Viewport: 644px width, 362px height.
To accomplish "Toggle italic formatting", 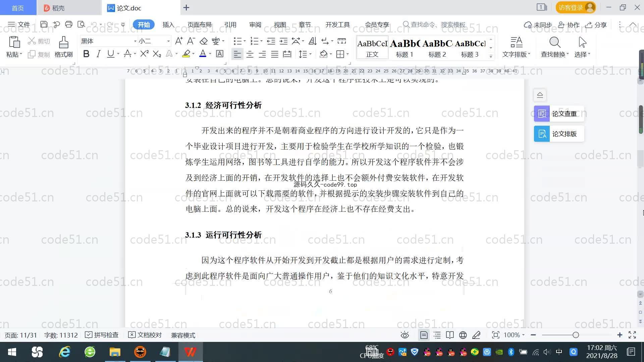I will click(98, 54).
